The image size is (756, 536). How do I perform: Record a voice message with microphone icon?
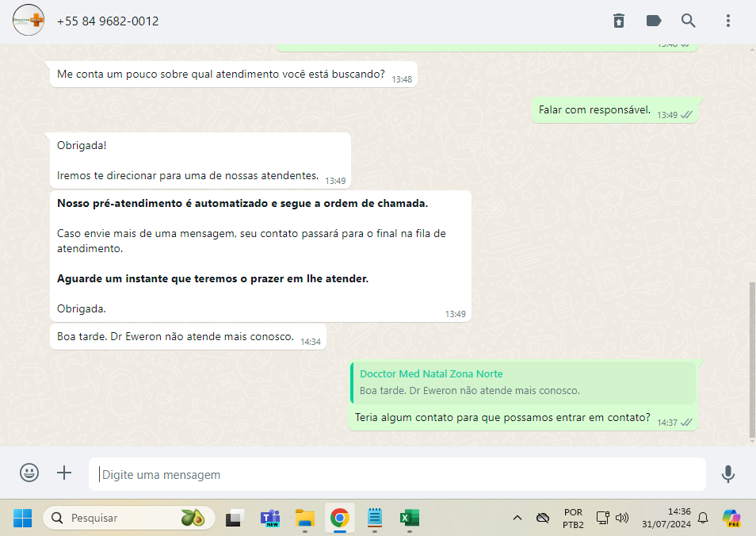click(727, 474)
